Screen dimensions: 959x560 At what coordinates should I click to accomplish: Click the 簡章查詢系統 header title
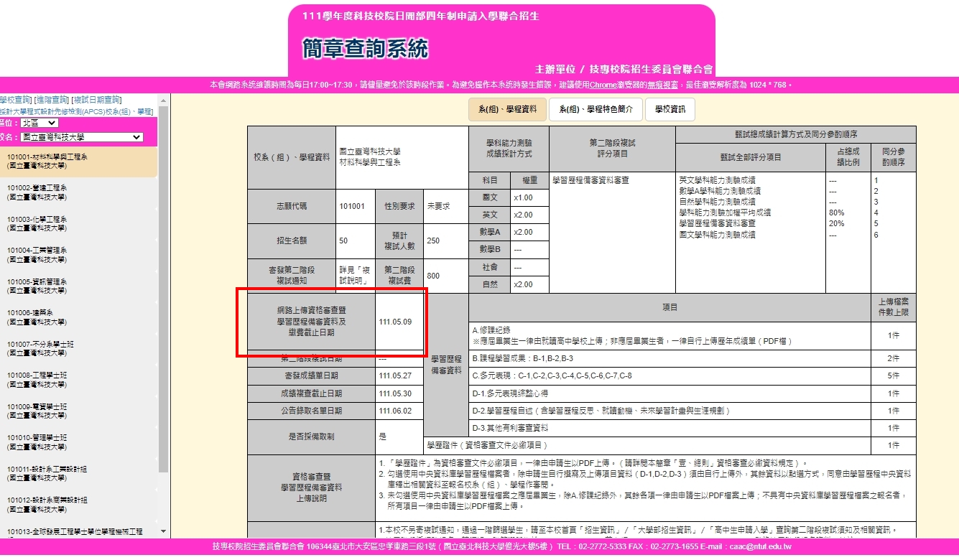pyautogui.click(x=365, y=48)
